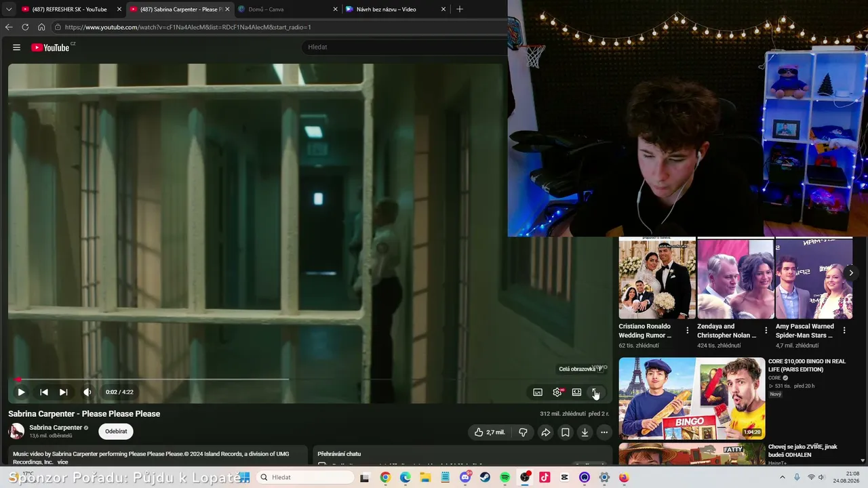Show hidden system tray icons

(x=783, y=477)
